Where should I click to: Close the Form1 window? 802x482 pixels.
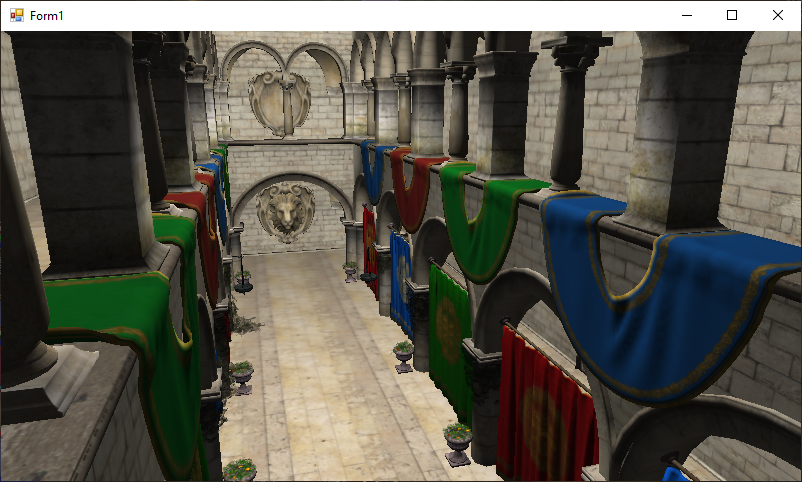778,15
